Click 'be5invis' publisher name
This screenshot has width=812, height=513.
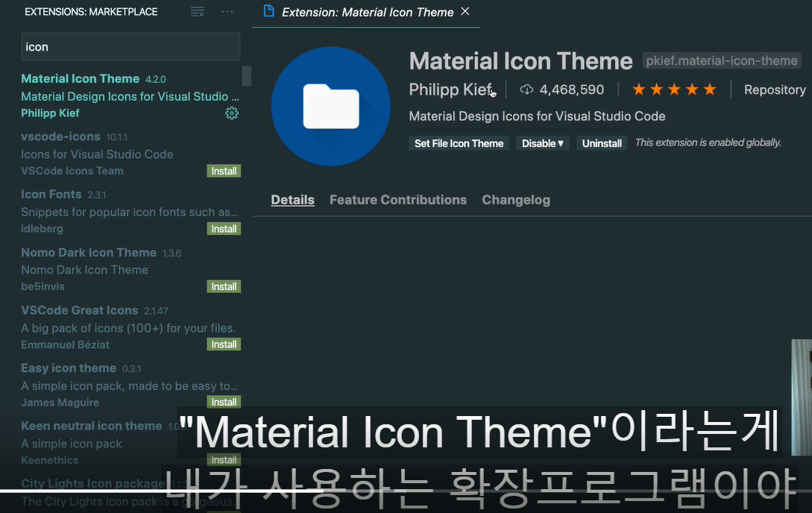[43, 286]
